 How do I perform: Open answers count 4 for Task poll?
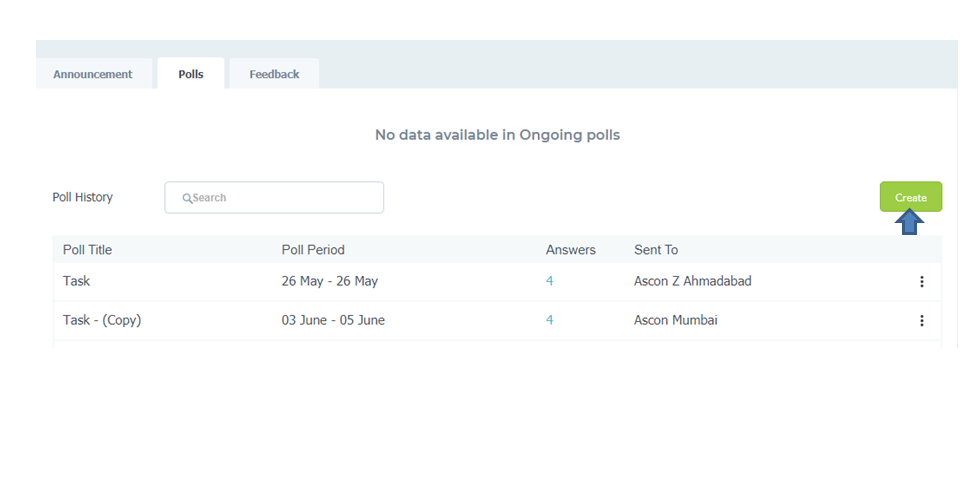(x=549, y=281)
